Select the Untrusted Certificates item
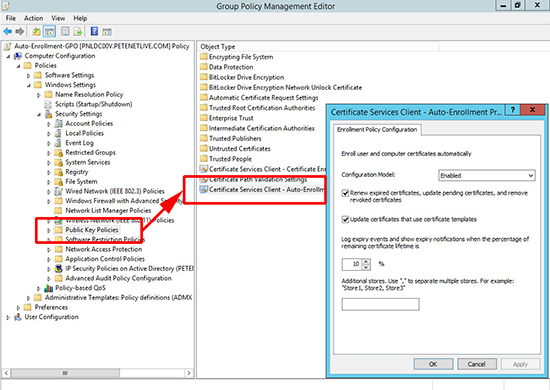This screenshot has height=390, width=550. (240, 148)
